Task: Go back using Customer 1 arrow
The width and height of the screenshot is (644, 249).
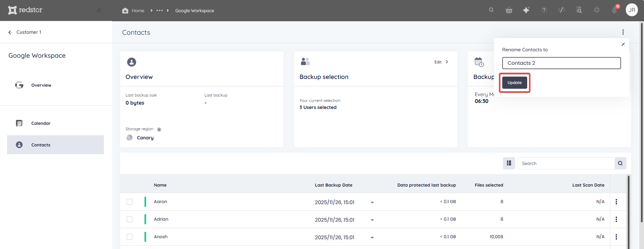Action: pyautogui.click(x=10, y=32)
